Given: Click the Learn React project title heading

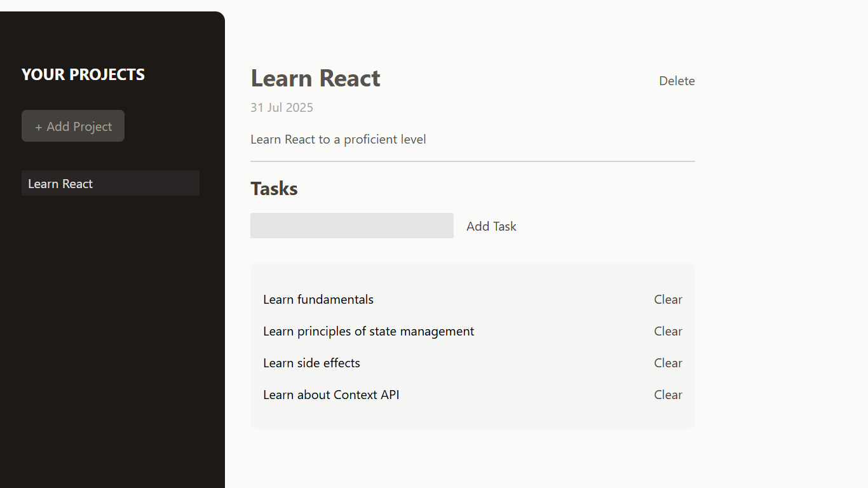Looking at the screenshot, I should click(x=315, y=78).
